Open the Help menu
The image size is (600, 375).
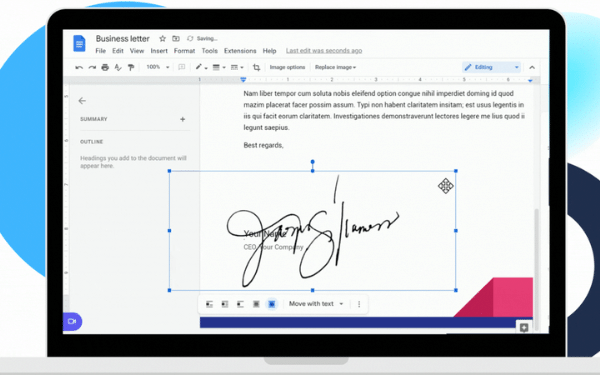coord(269,51)
